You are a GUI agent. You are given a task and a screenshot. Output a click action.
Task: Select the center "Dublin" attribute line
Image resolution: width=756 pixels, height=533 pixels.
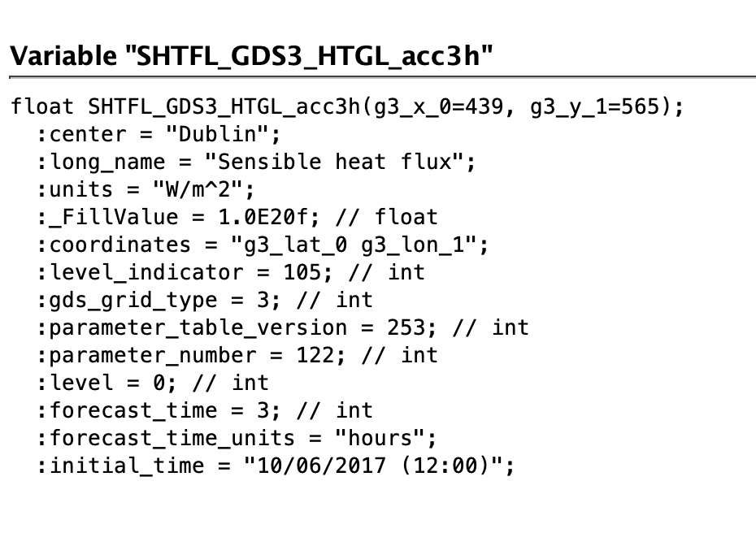tap(159, 134)
